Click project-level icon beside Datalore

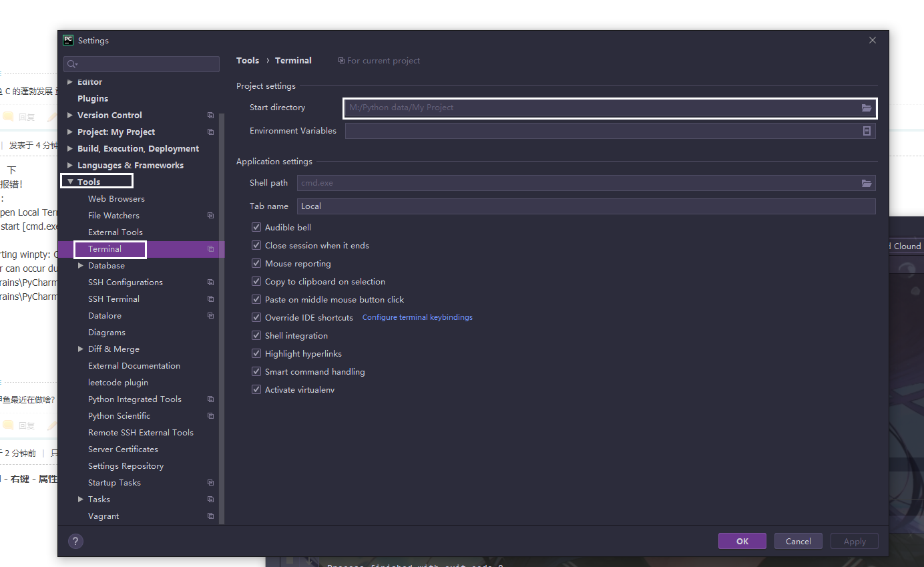210,316
